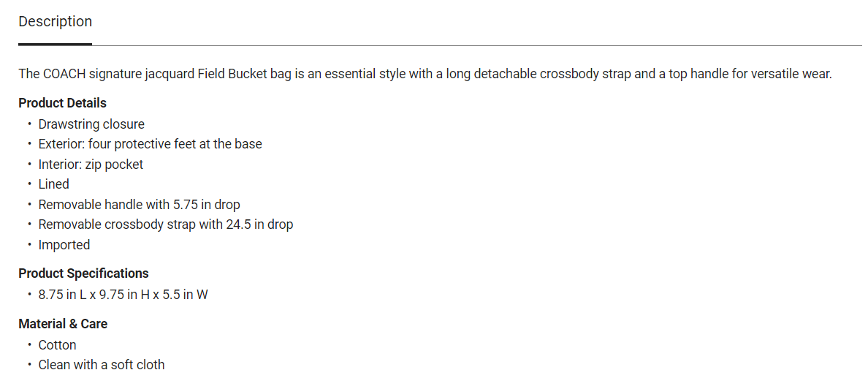Click the Removable crossbody strap detail line
This screenshot has height=389, width=868.
(x=165, y=224)
